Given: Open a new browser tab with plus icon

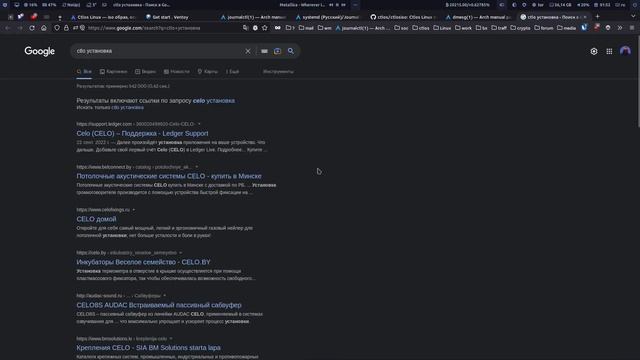Looking at the screenshot, I should click(x=598, y=17).
